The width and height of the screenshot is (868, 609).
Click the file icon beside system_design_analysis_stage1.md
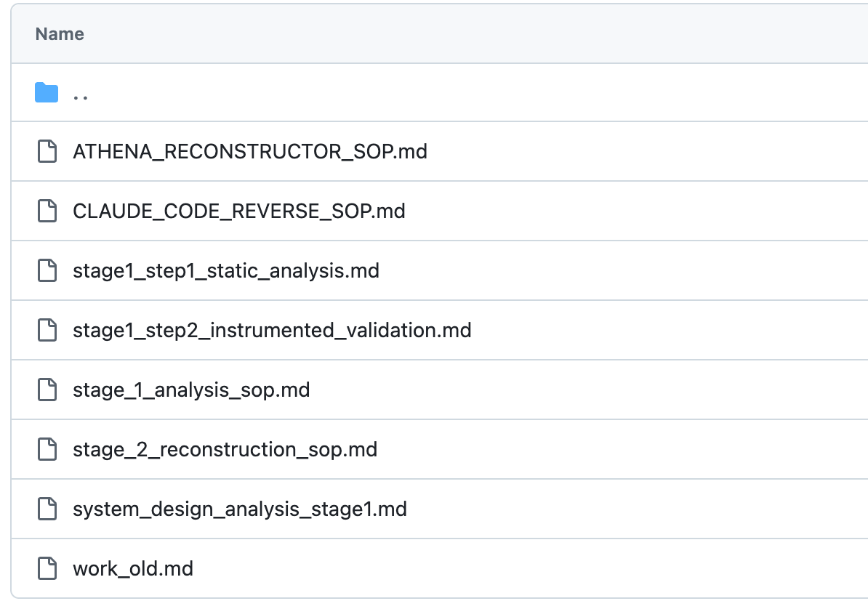click(x=47, y=509)
